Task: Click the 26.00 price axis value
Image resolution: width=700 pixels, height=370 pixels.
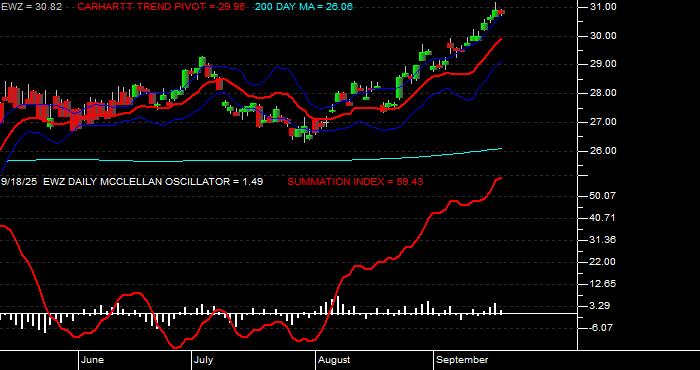Action: (604, 151)
